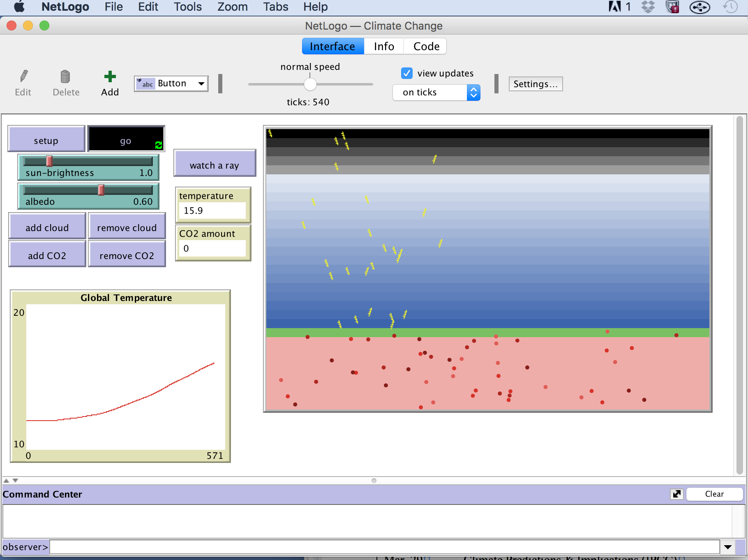Viewport: 748px width, 560px height.
Task: Click the down triangle above Command Center
Action: coord(15,480)
